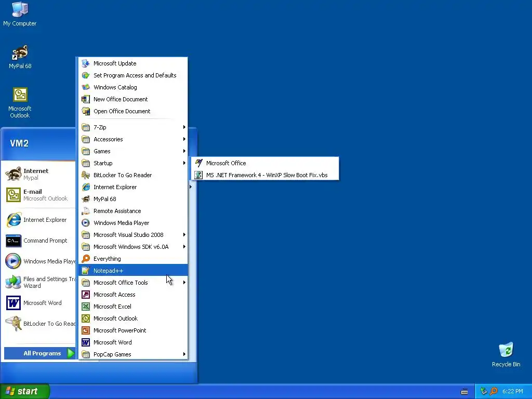Click the Microsoft Visual Studio 2008 label
532x399 pixels.
click(x=128, y=235)
